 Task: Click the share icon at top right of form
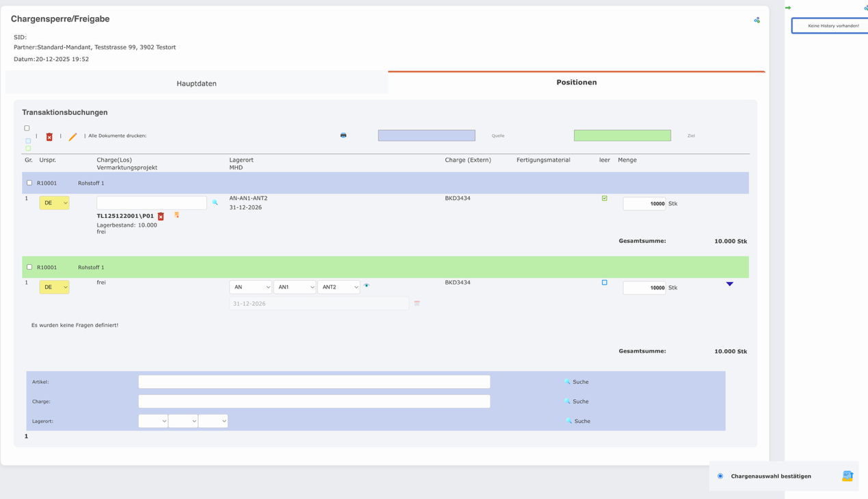[x=757, y=20]
